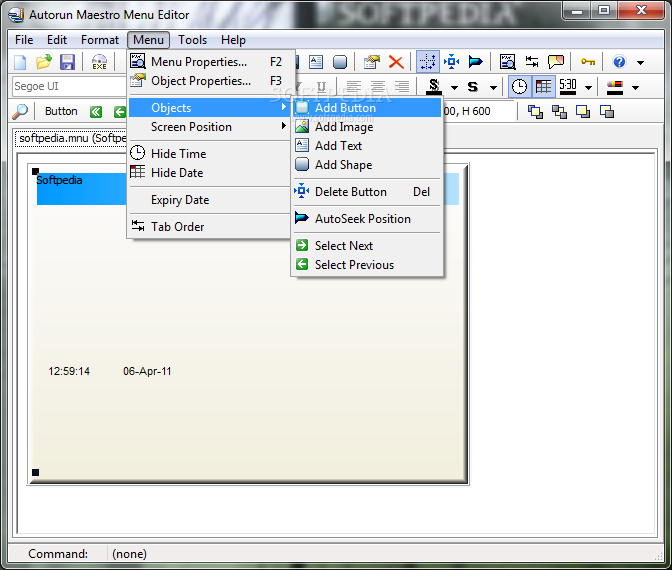672x570 pixels.
Task: Click the align left text icon
Action: coord(353,87)
